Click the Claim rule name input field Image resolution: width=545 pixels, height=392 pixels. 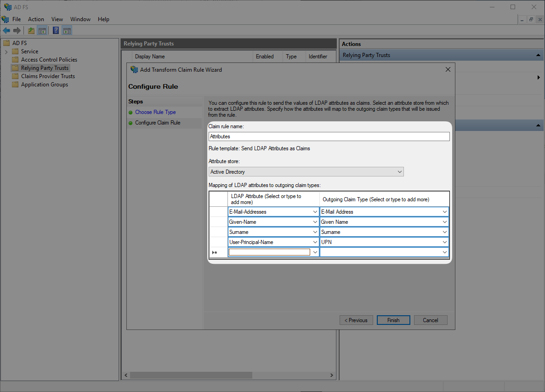pos(329,136)
